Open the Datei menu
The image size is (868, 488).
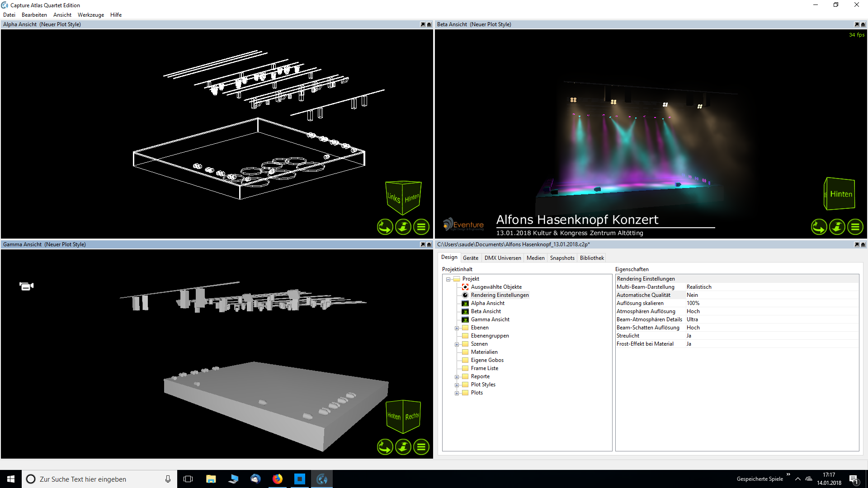click(x=9, y=15)
